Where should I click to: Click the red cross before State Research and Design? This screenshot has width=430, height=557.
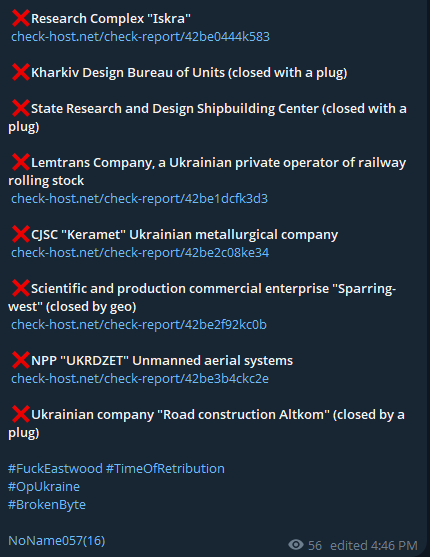21,108
